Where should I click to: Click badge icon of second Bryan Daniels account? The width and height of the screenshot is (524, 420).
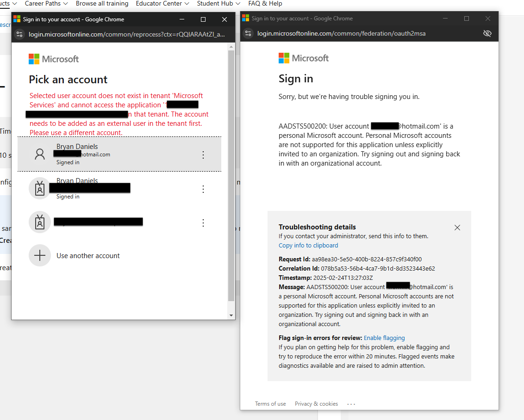[x=40, y=188]
